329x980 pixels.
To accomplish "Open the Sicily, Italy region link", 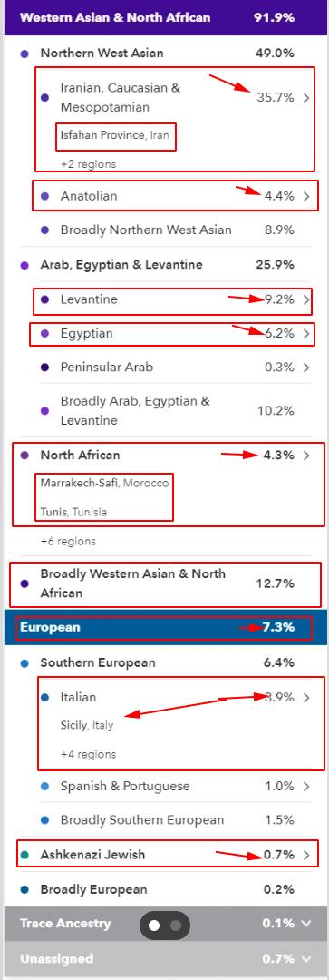I will tap(87, 726).
